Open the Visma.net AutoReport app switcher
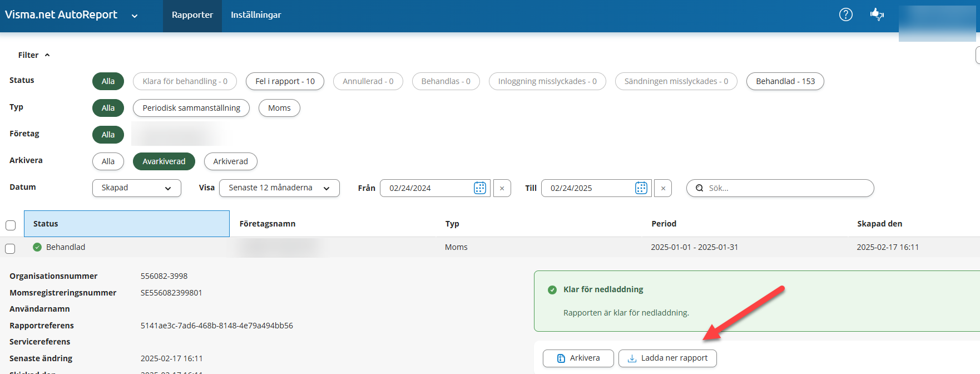980x374 pixels. coord(134,16)
